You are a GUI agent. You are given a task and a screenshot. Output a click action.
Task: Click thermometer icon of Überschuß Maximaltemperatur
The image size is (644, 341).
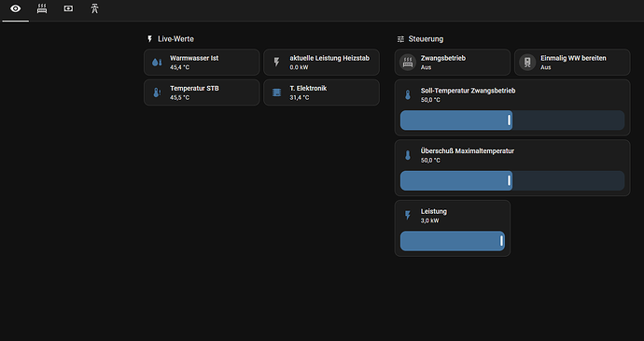408,155
